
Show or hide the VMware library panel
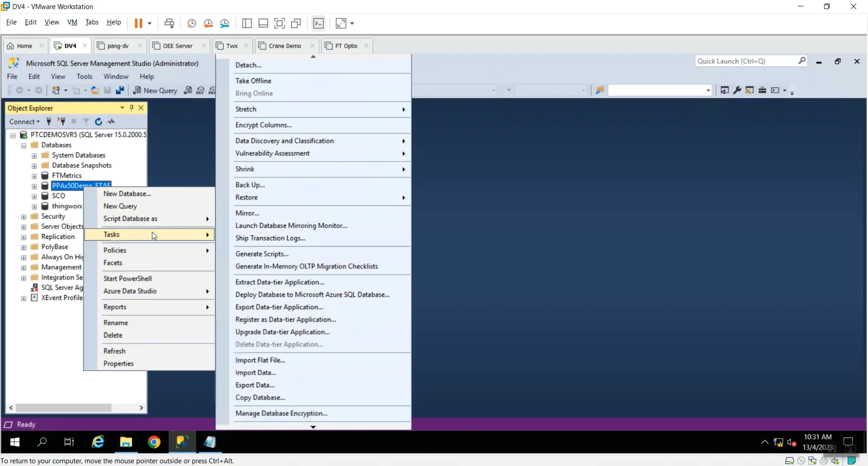pyautogui.click(x=247, y=23)
